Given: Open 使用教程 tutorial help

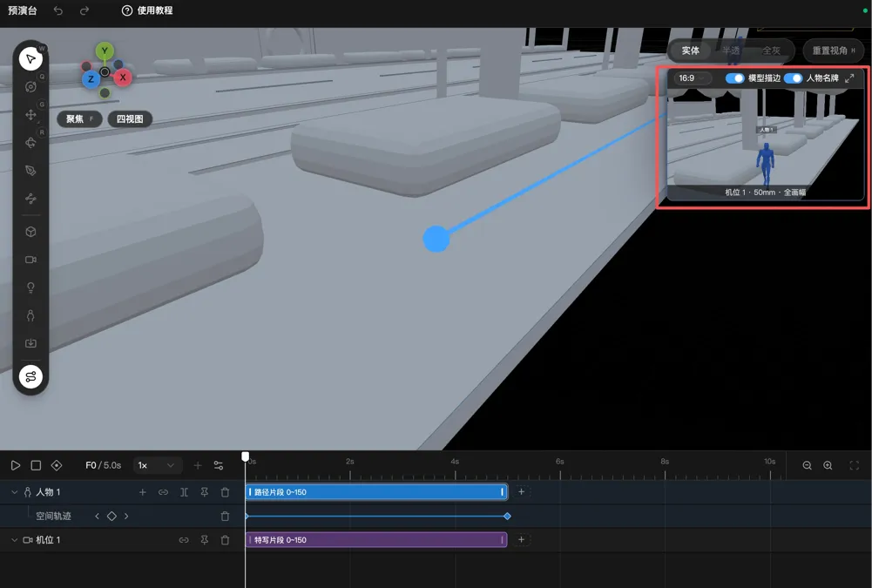Looking at the screenshot, I should [147, 10].
